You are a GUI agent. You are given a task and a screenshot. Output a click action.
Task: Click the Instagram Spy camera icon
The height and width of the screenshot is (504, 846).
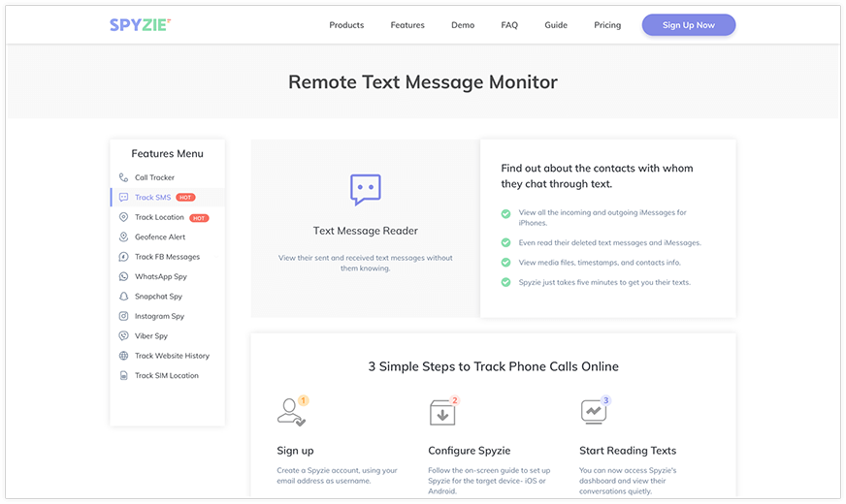pyautogui.click(x=123, y=316)
